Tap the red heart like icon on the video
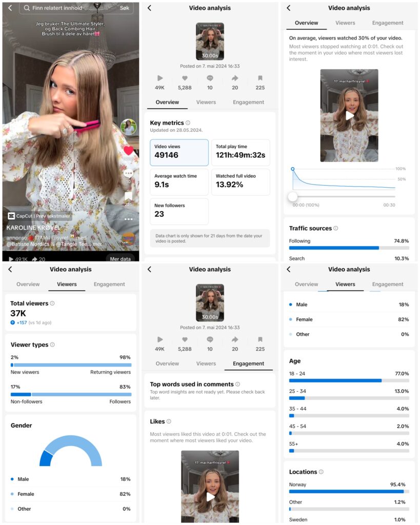This screenshot has width=420, height=525. (x=128, y=150)
